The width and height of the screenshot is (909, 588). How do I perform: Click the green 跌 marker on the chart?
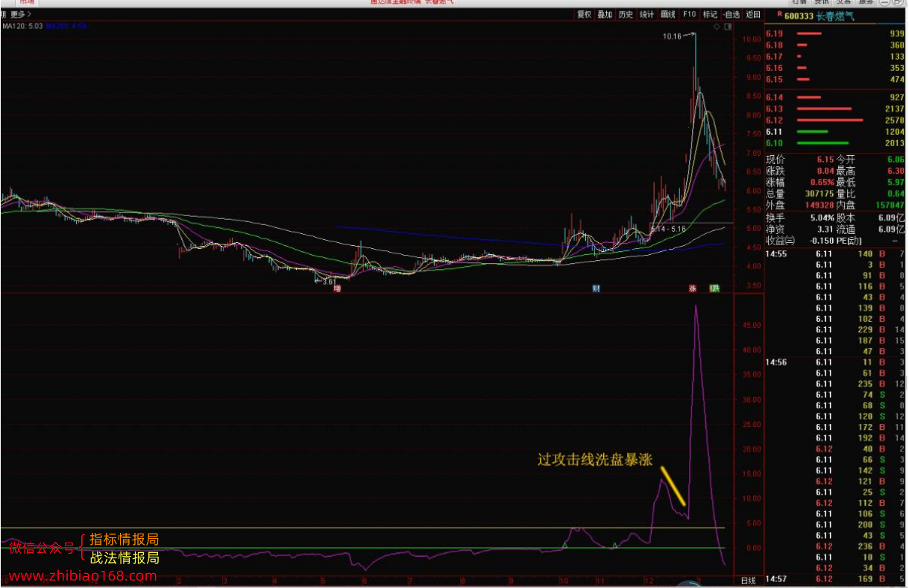click(714, 288)
